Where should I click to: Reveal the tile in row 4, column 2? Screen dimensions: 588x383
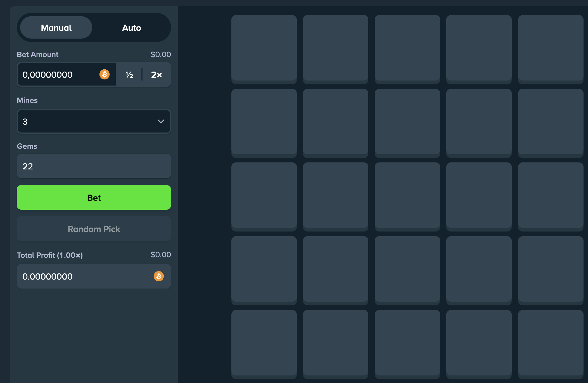336,271
